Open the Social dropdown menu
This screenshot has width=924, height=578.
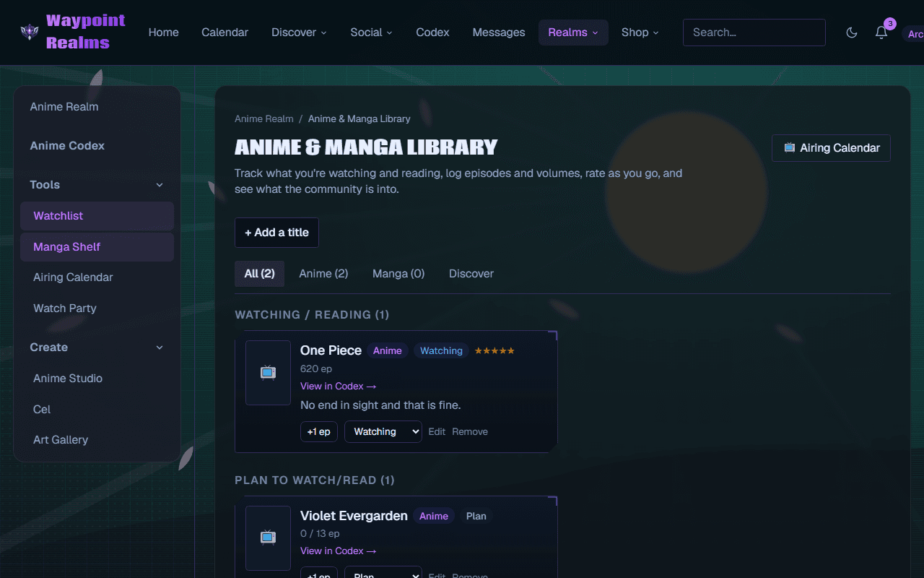[x=371, y=33]
